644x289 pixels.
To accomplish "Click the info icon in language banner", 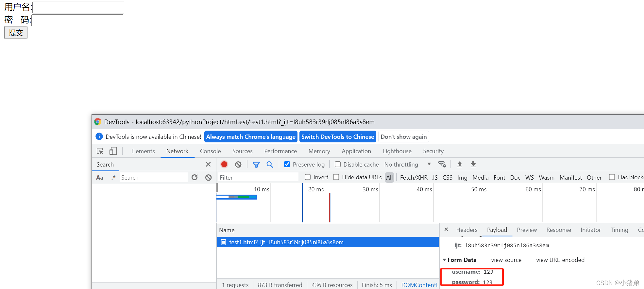I will pyautogui.click(x=99, y=136).
